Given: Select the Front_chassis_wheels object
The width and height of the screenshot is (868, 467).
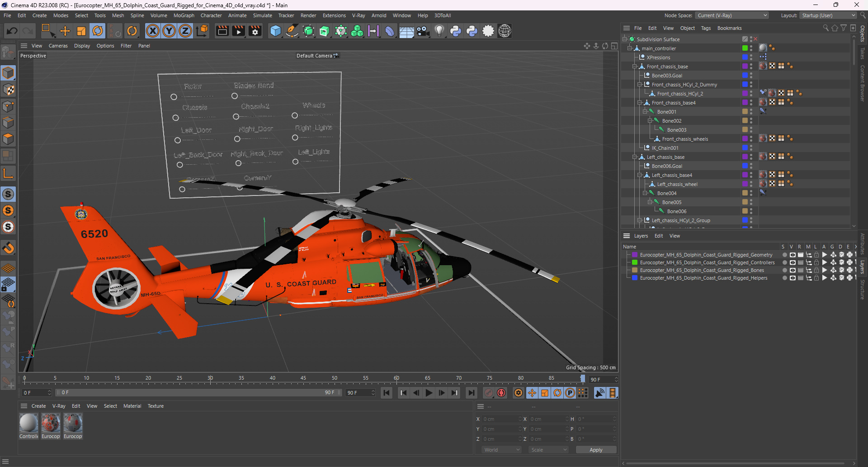Looking at the screenshot, I should point(685,139).
